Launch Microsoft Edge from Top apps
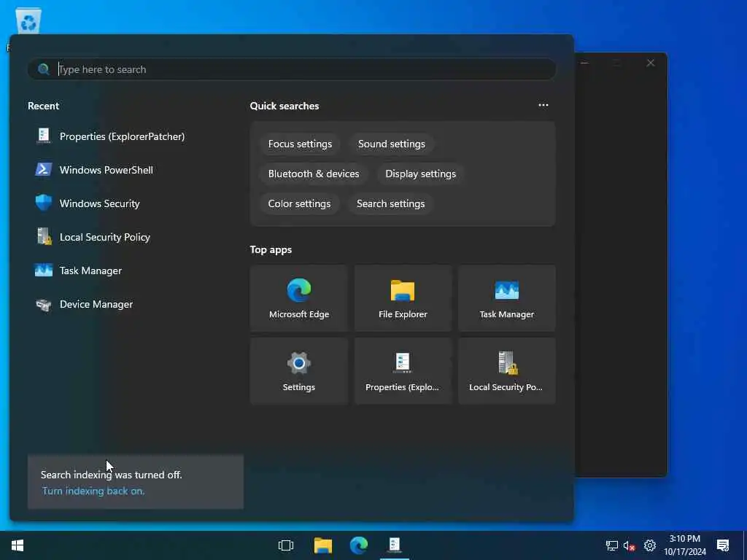The width and height of the screenshot is (747, 560). coord(298,298)
